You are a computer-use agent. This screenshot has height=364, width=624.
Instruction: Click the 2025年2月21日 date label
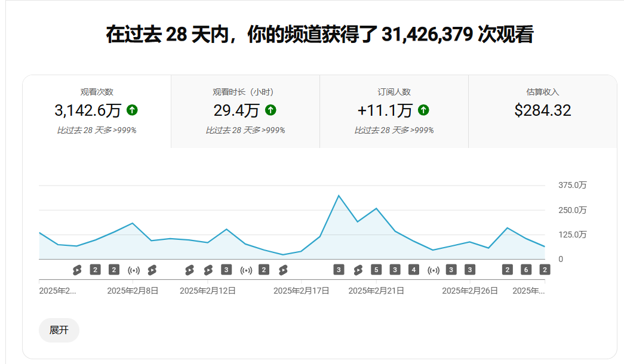point(376,291)
